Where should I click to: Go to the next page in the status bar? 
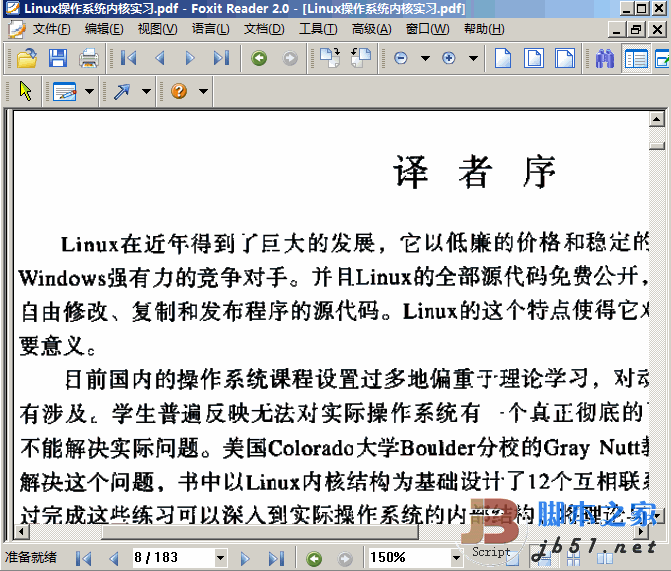click(244, 558)
